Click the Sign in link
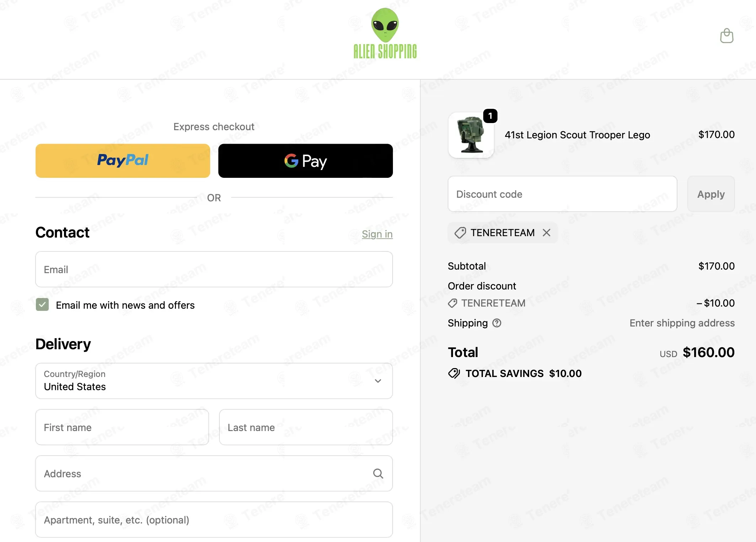Viewport: 756px width, 542px height. 377,234
